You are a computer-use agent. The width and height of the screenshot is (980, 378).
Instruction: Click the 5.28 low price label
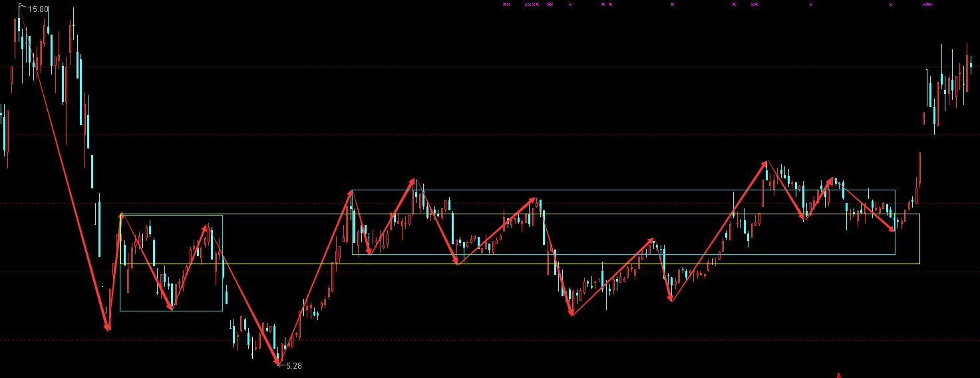293,365
